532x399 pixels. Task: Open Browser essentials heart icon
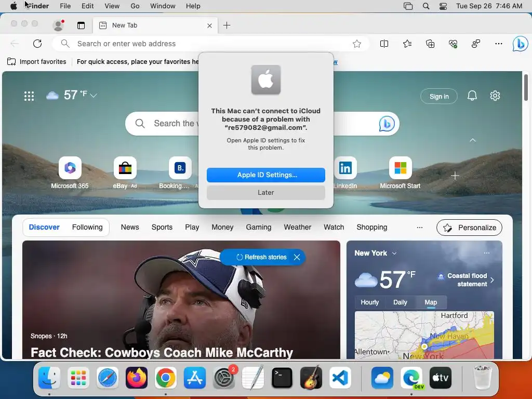click(x=453, y=44)
